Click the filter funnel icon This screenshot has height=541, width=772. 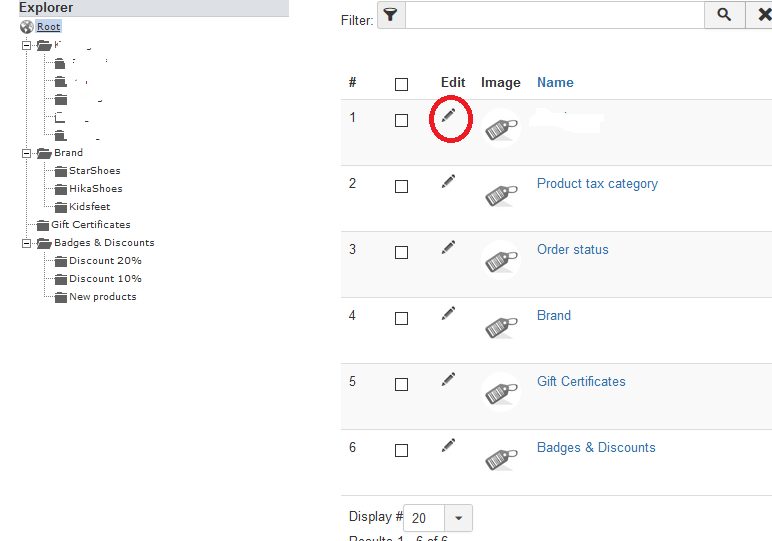(391, 16)
